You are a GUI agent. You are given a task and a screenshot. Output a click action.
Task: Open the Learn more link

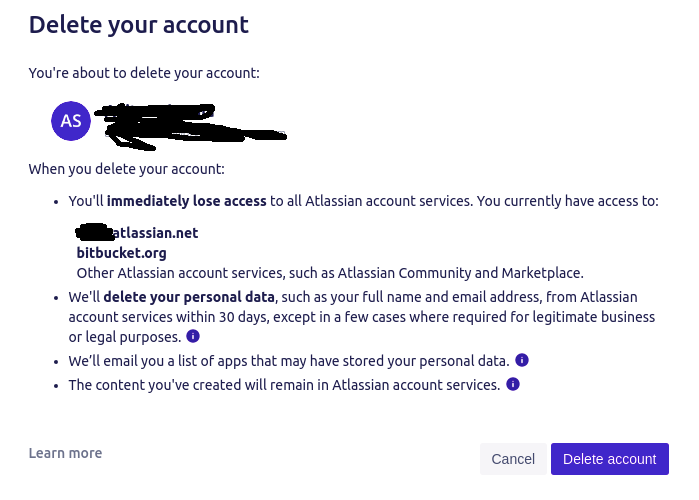(66, 453)
